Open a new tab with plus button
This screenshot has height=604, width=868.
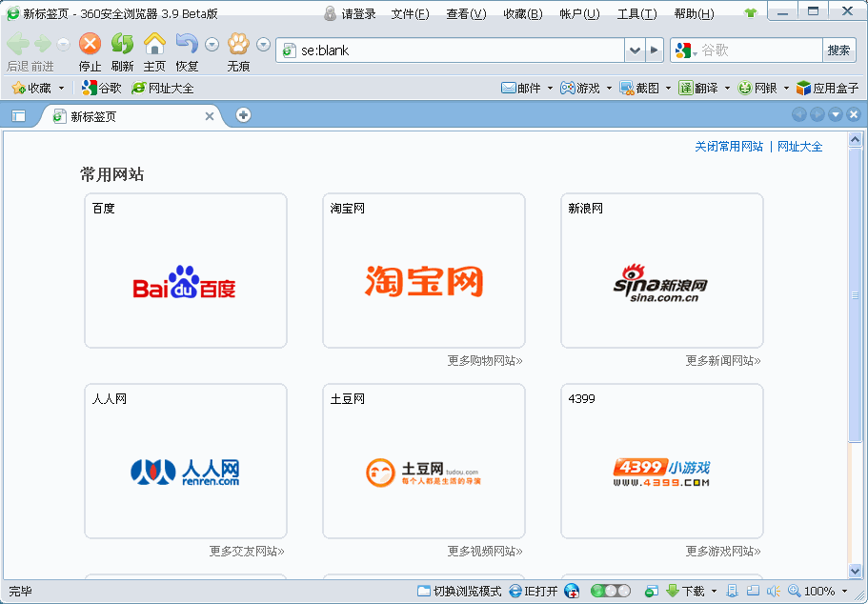click(x=243, y=115)
